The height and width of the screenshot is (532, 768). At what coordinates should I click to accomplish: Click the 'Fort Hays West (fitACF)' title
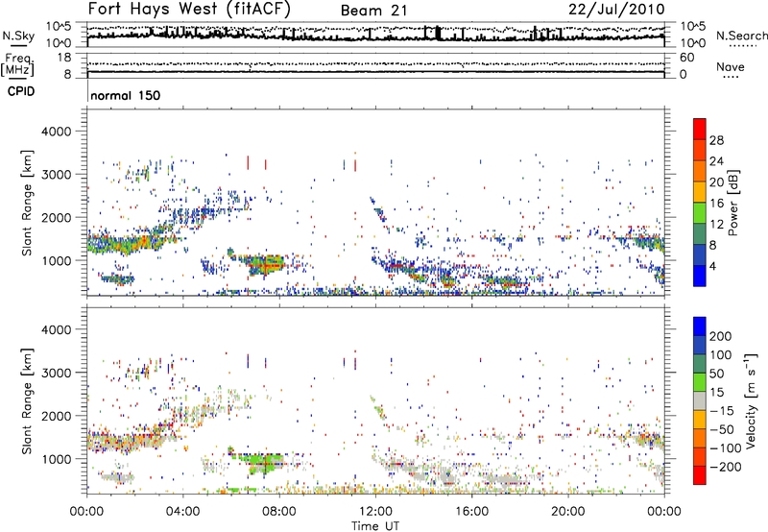pyautogui.click(x=189, y=10)
